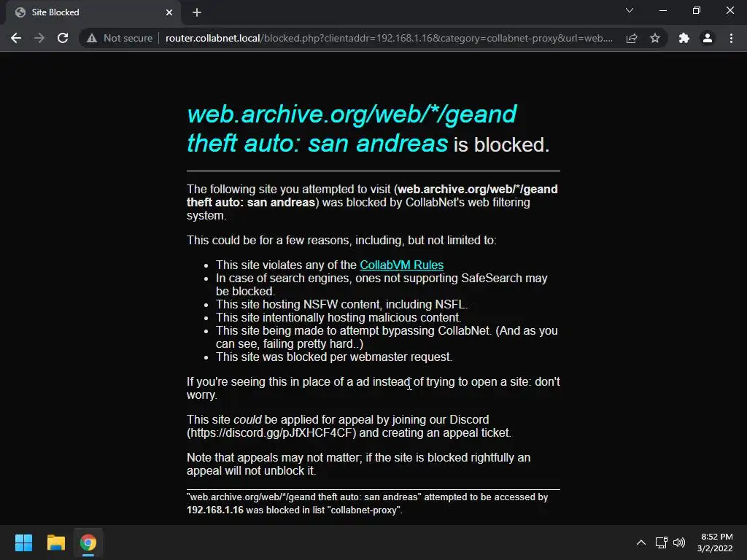747x560 pixels.
Task: Close the Chrome window
Action: coord(729,10)
